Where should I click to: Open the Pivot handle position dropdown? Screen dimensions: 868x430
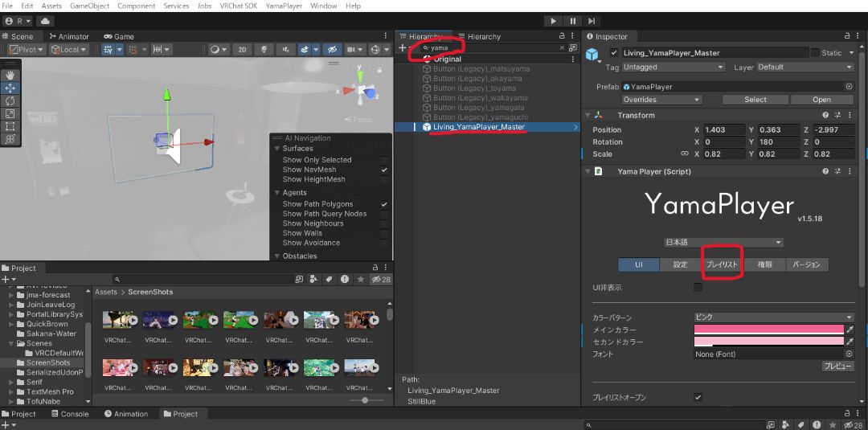point(25,50)
